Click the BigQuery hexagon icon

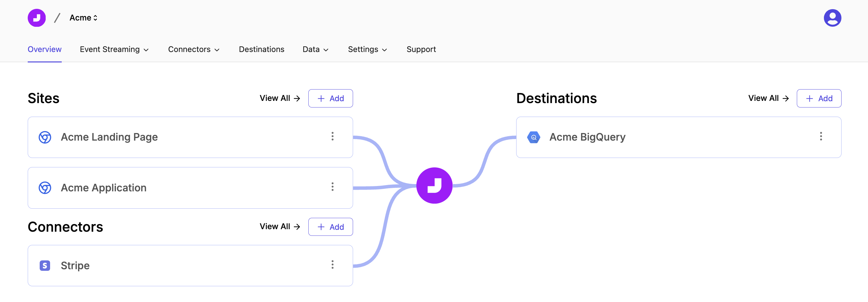pyautogui.click(x=534, y=137)
